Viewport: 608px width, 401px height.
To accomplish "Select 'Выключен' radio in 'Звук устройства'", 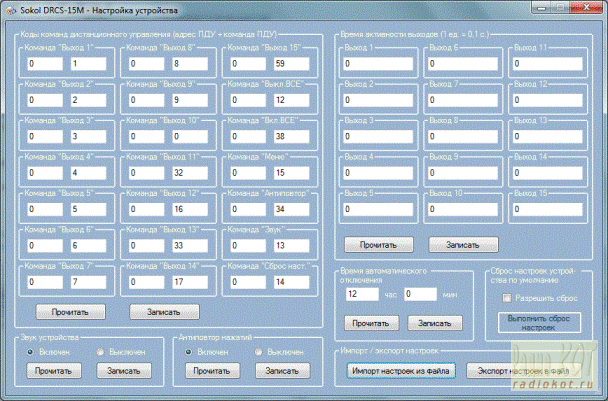I will tap(101, 352).
